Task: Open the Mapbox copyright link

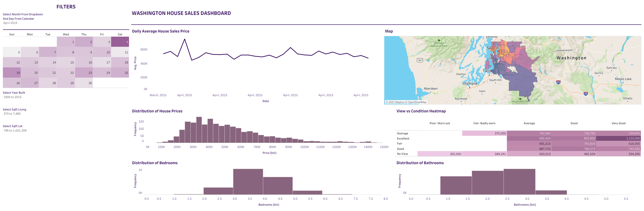Action: (x=395, y=102)
